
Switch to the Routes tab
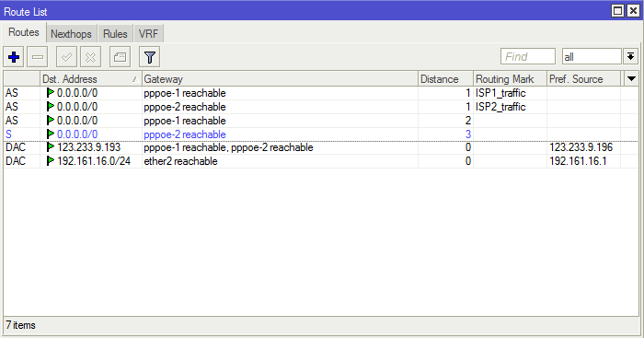[x=24, y=32]
